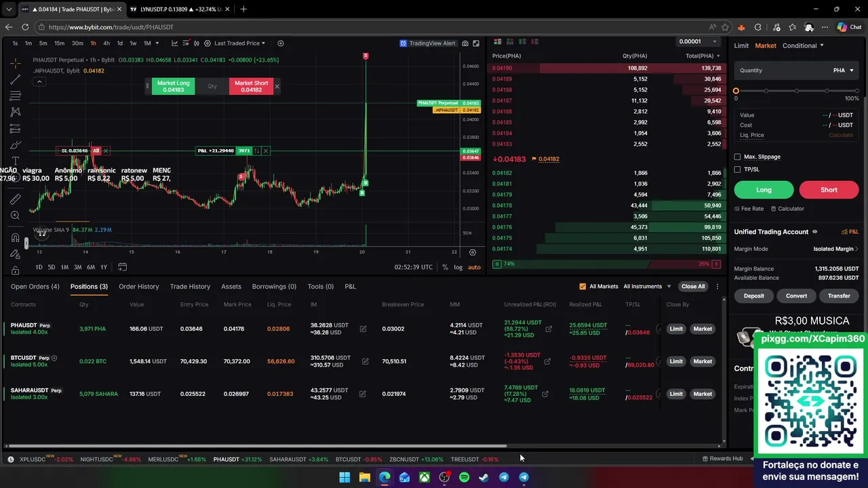The image size is (868, 488).
Task: Edit margin for PHAUSDT position
Action: pyautogui.click(x=363, y=329)
